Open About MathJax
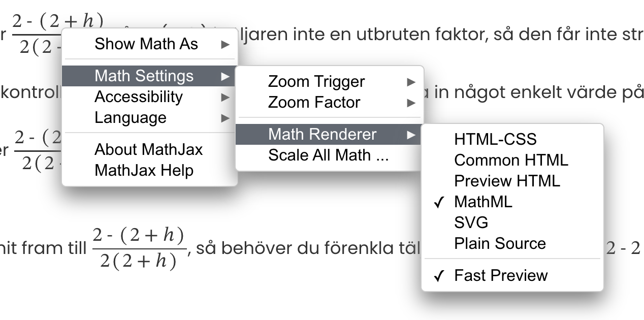 click(x=148, y=149)
